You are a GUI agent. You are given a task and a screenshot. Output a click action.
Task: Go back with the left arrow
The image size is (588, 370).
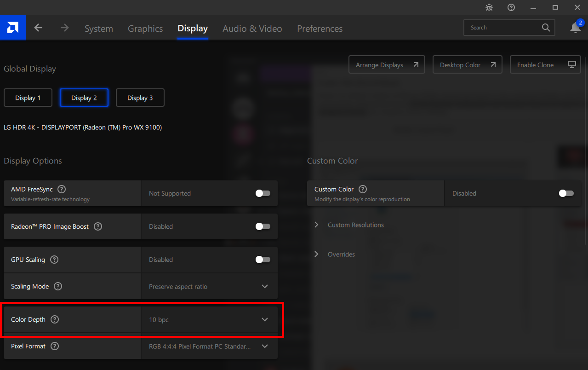[x=38, y=28]
